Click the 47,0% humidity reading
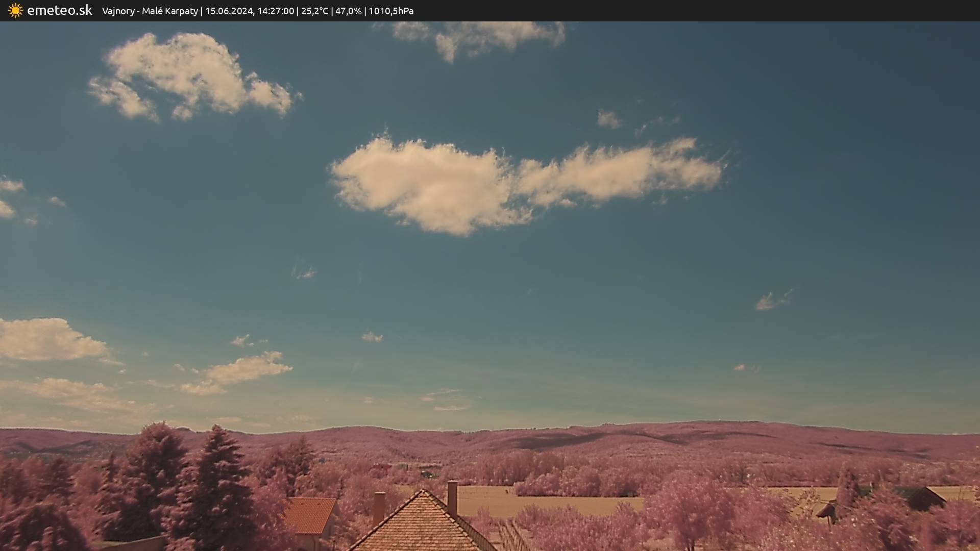Screen dimensions: 980x551 pyautogui.click(x=348, y=11)
